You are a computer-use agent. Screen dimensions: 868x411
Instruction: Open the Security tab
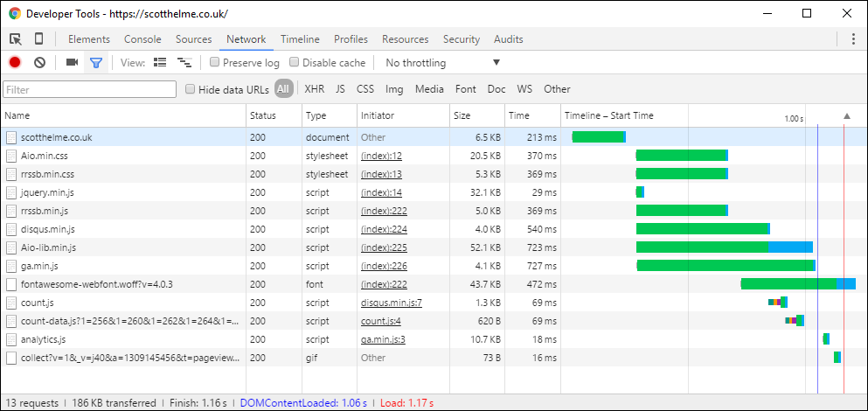[x=461, y=39]
